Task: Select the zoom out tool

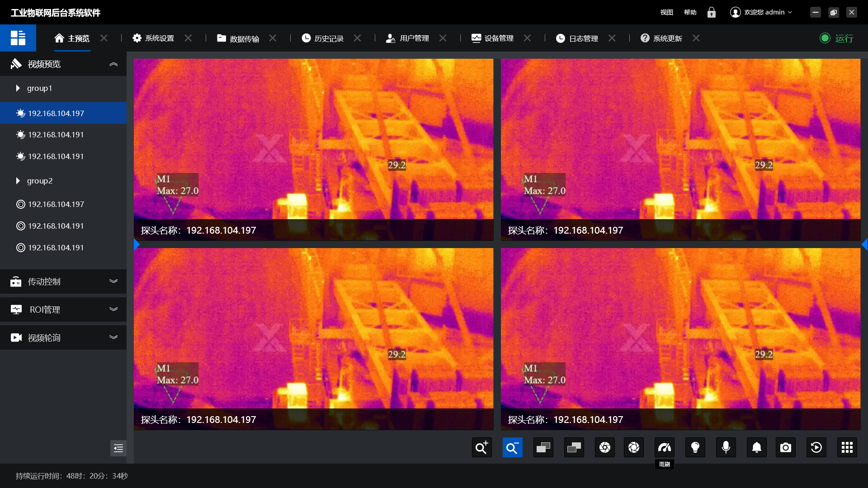Action: [512, 447]
